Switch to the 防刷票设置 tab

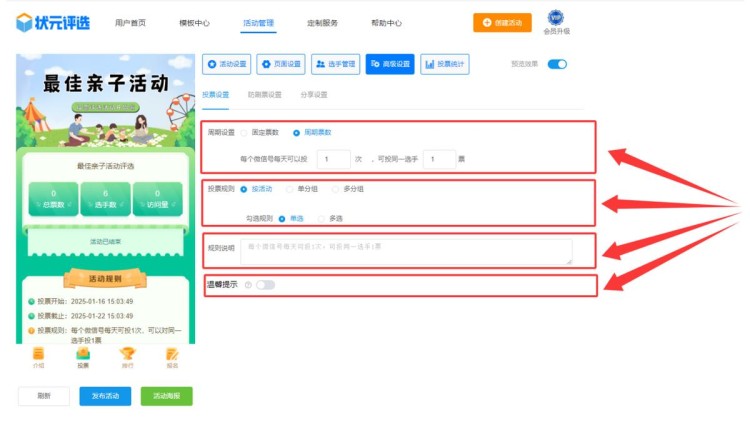[264, 95]
